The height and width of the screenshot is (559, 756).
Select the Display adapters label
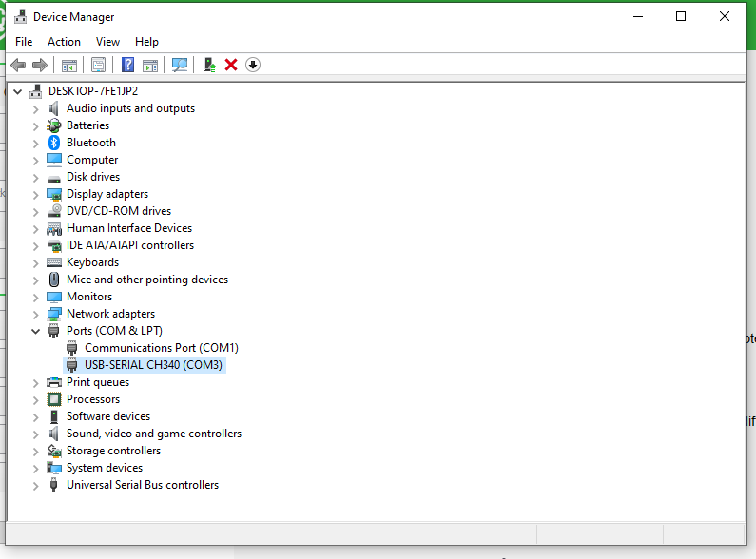tap(107, 194)
